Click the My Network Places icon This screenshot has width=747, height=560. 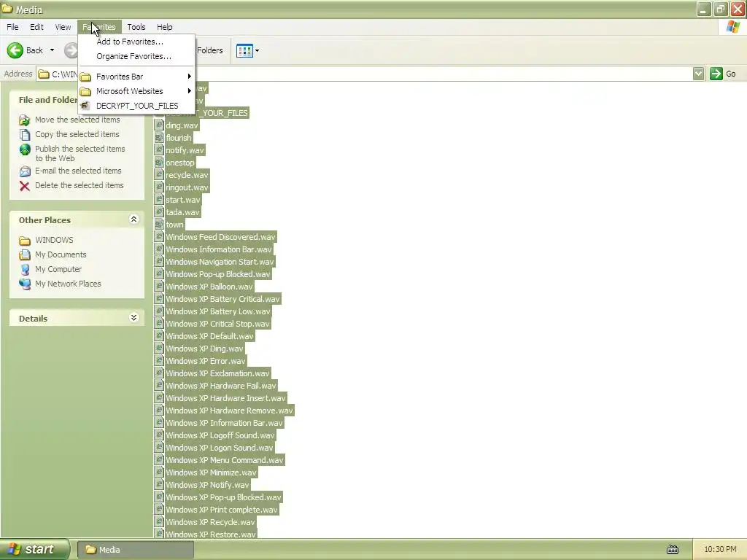tap(25, 284)
